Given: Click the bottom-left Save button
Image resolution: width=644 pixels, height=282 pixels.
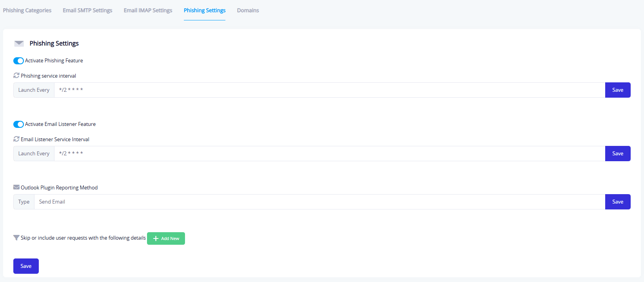Looking at the screenshot, I should tap(26, 266).
